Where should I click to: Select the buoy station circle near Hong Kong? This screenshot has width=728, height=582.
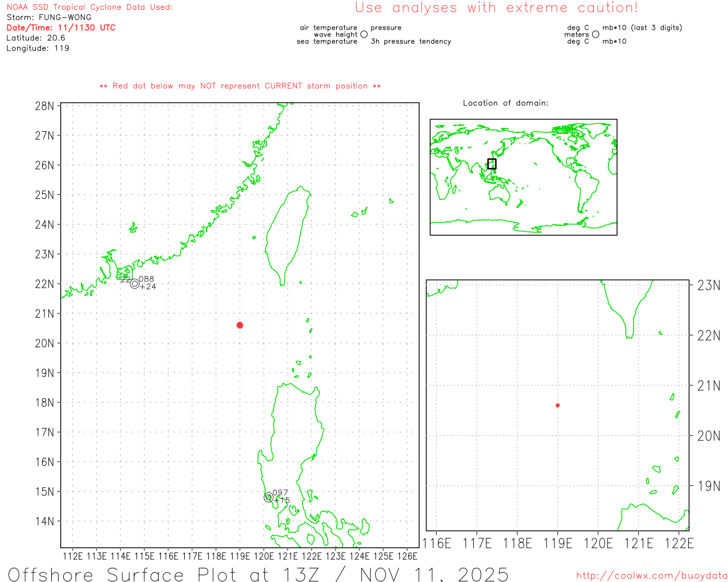[135, 284]
